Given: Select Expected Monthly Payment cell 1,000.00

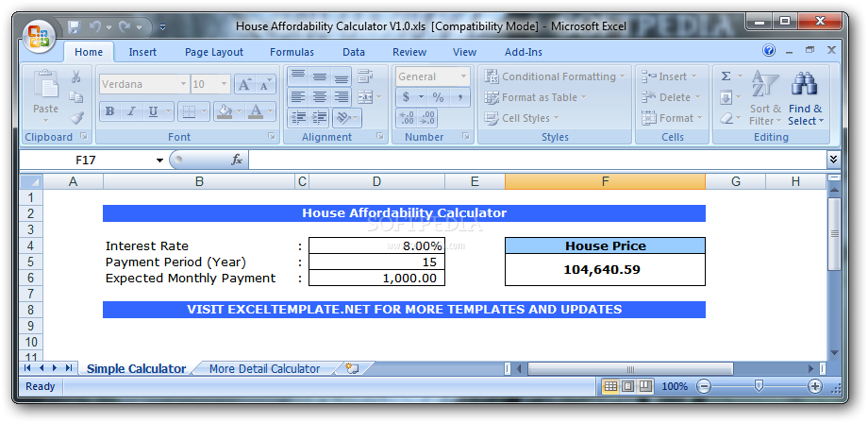Looking at the screenshot, I should [x=376, y=278].
